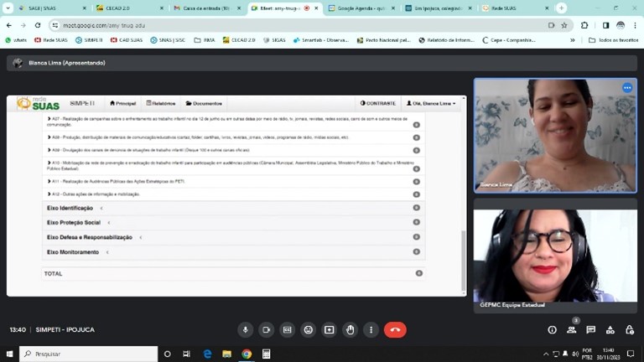Open the chat panel icon
The height and width of the screenshot is (362, 644).
(590, 330)
